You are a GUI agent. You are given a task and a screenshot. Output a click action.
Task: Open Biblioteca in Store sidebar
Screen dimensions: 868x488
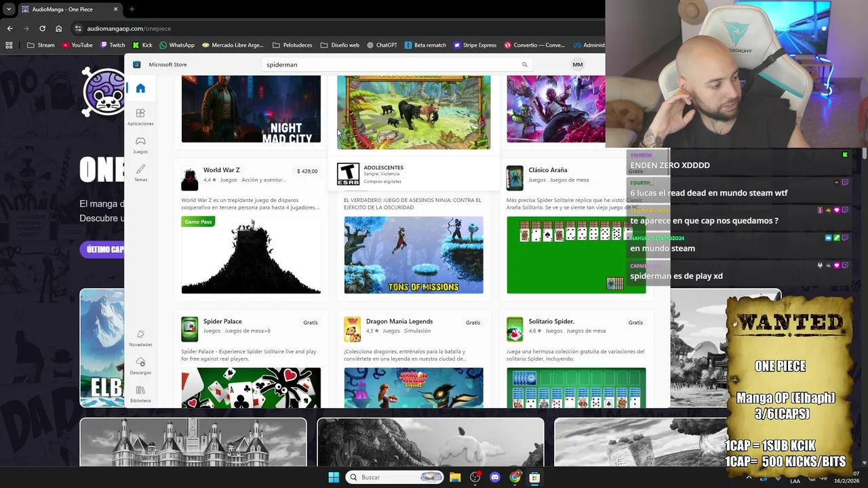click(x=140, y=394)
